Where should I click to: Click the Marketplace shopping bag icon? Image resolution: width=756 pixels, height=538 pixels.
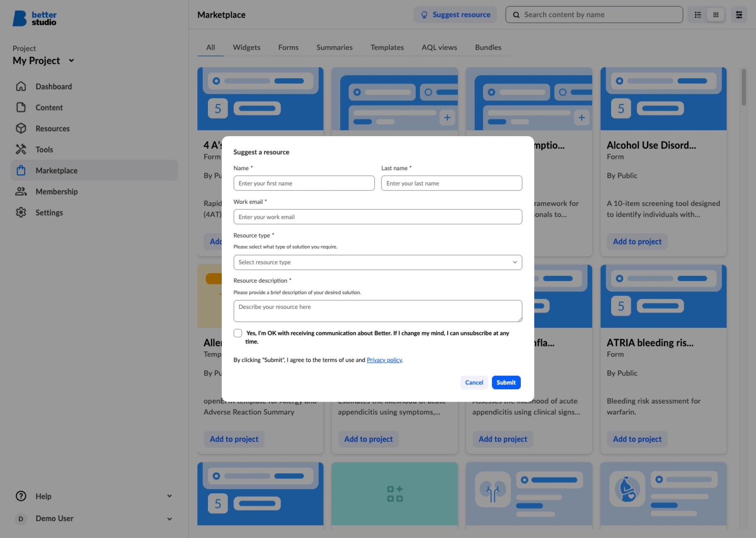click(21, 171)
